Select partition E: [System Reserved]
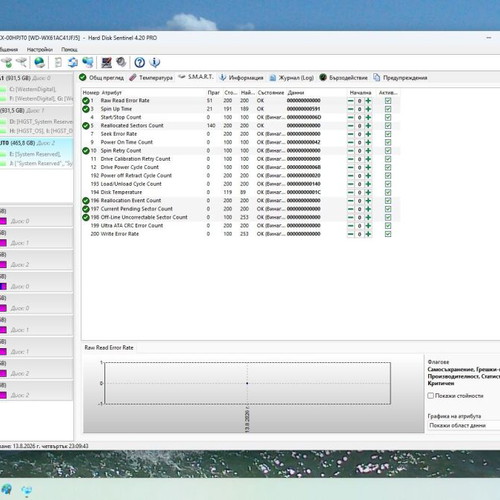 coord(35,154)
